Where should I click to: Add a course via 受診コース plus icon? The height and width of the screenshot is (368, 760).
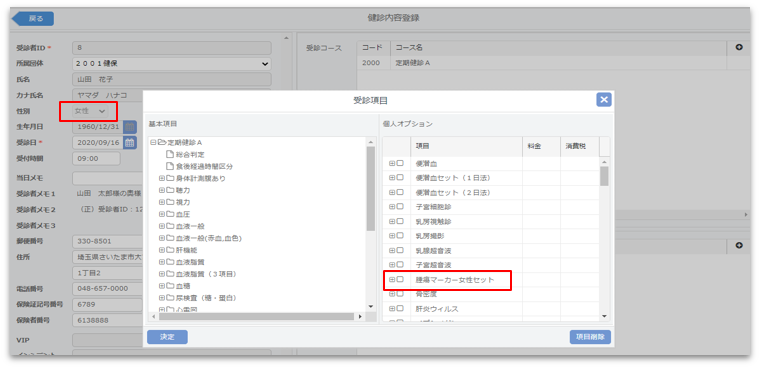pyautogui.click(x=739, y=48)
